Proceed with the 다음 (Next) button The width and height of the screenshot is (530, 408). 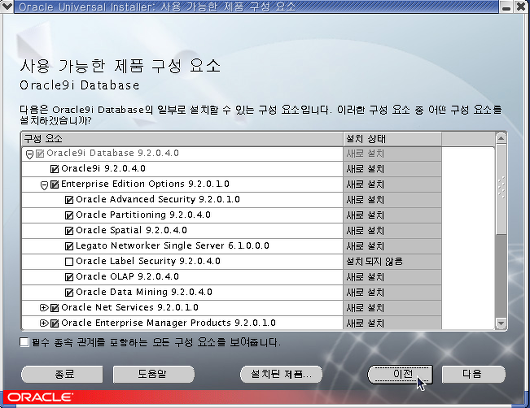(x=474, y=375)
